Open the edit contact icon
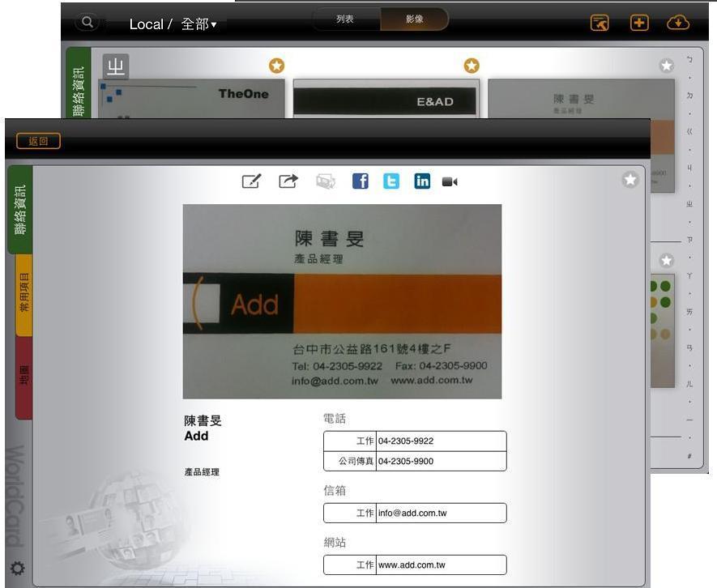Image resolution: width=717 pixels, height=588 pixels. 252,181
